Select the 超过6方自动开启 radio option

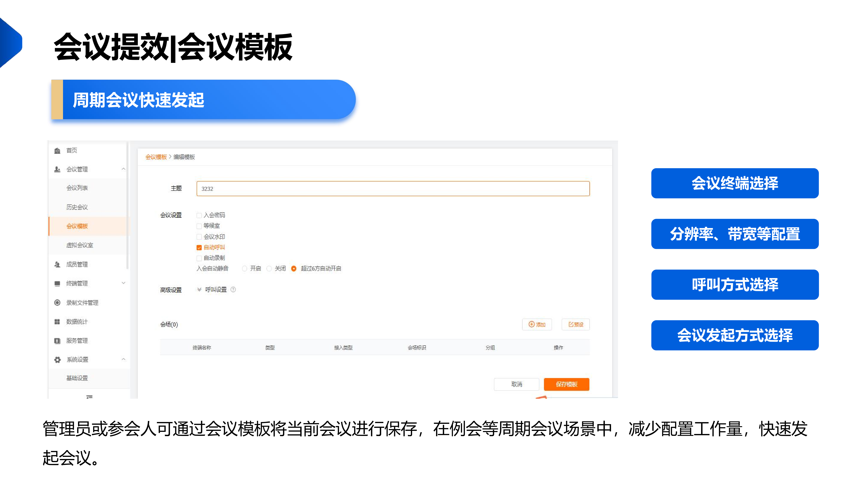point(294,268)
